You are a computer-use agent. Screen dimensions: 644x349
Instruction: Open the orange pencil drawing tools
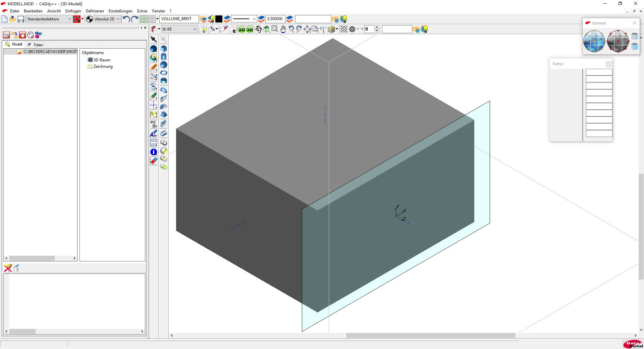click(154, 67)
